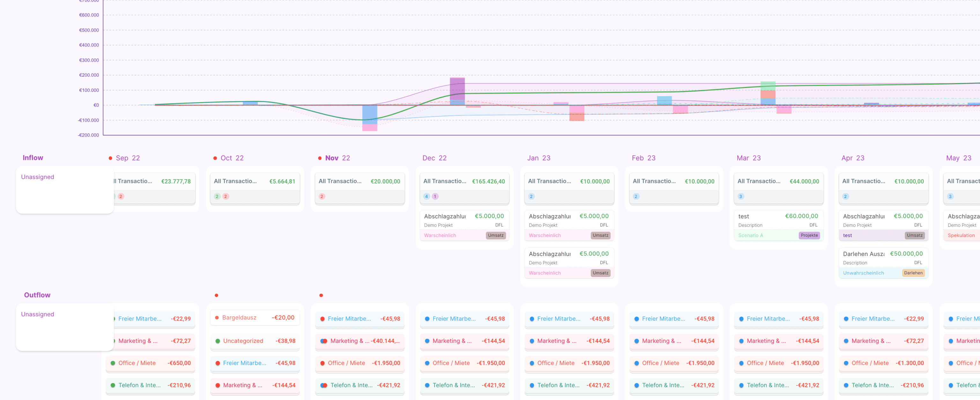Click the purple badge 1 in Dec 22
This screenshot has height=400, width=980.
pos(435,196)
